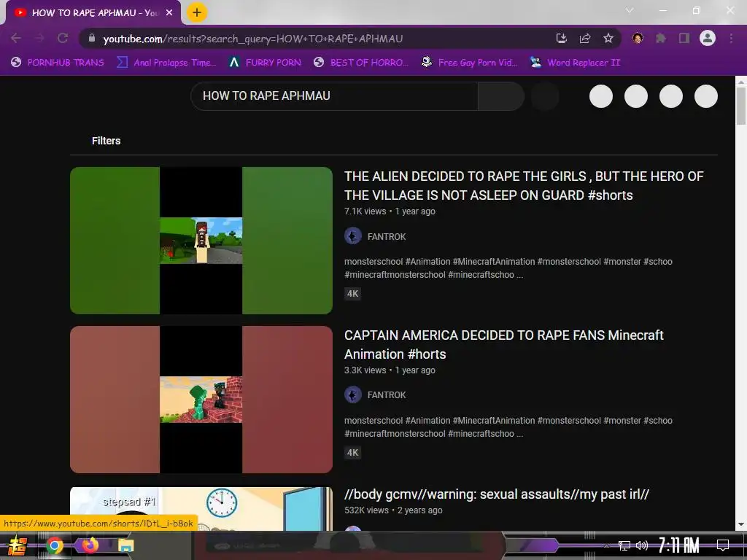The image size is (747, 560).
Task: Click FANTROK channel name under second result
Action: coord(387,395)
